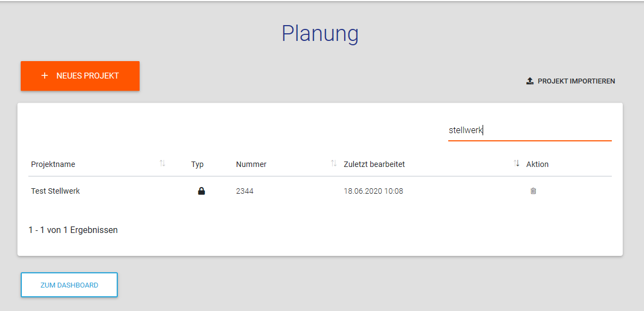This screenshot has height=311, width=644.
Task: Open the Test Stellwerk project row
Action: (x=55, y=191)
